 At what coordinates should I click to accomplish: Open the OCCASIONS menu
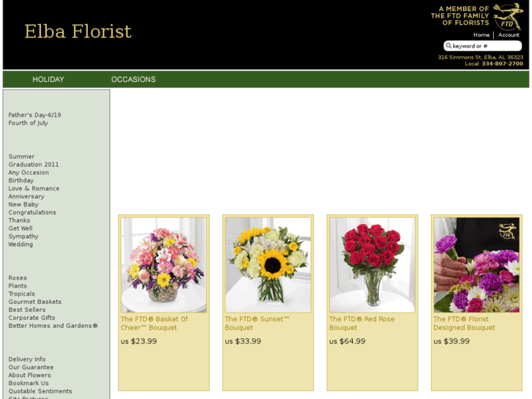click(133, 80)
